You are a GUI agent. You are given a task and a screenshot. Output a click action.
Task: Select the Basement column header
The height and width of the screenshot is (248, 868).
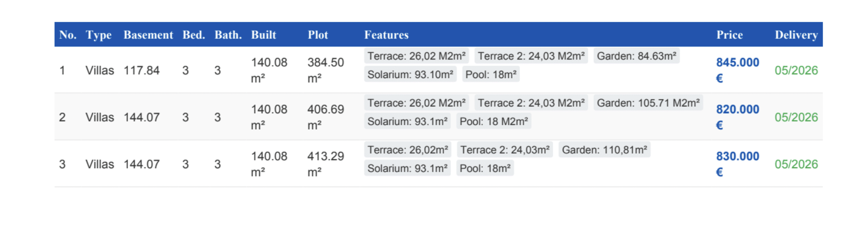[x=148, y=35]
